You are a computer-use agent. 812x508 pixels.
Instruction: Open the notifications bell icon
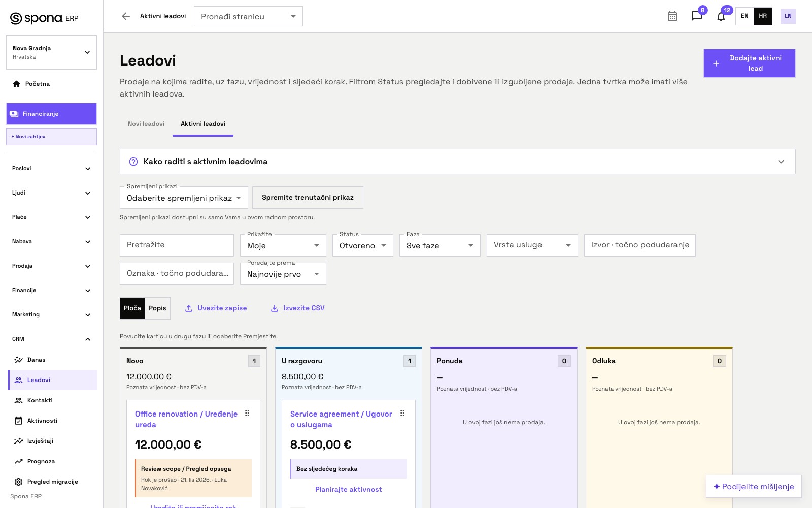721,16
